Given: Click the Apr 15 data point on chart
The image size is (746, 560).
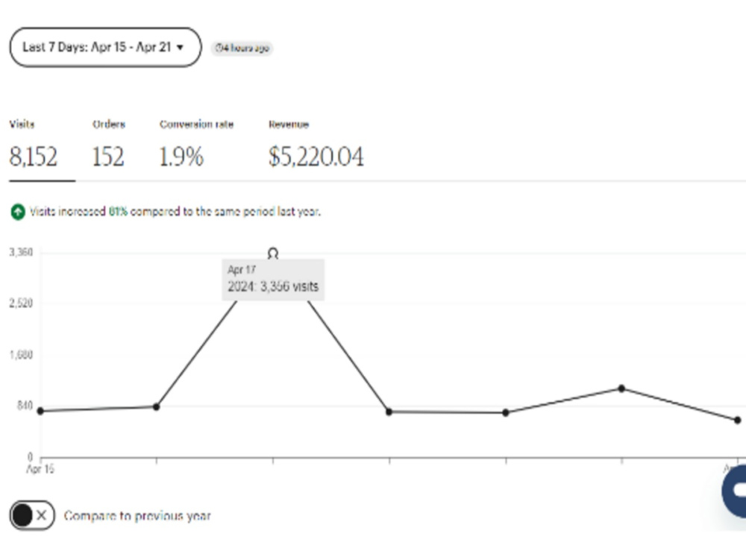Looking at the screenshot, I should 40,411.
